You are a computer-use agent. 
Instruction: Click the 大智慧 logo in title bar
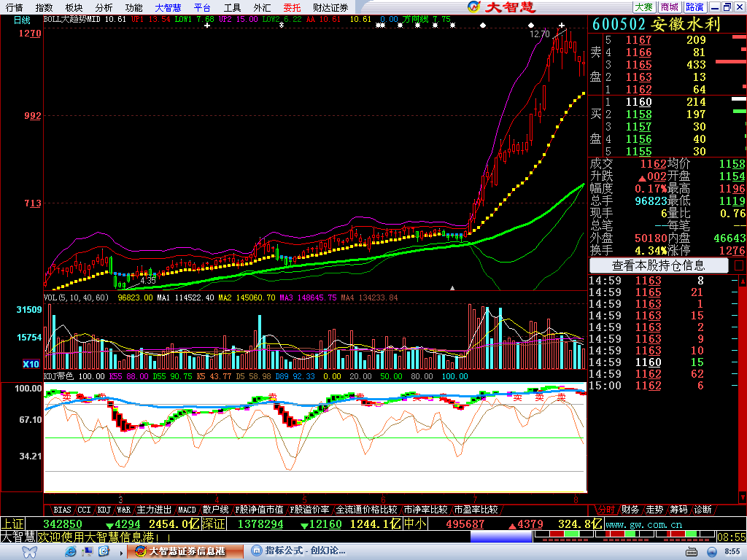pos(501,7)
